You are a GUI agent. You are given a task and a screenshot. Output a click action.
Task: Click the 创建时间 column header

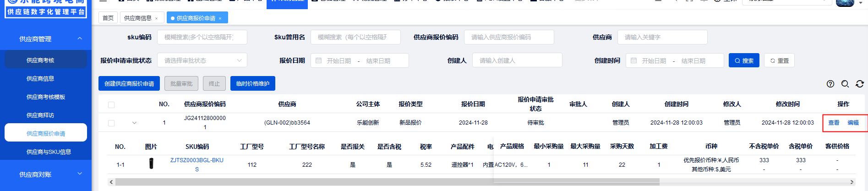[x=677, y=104]
